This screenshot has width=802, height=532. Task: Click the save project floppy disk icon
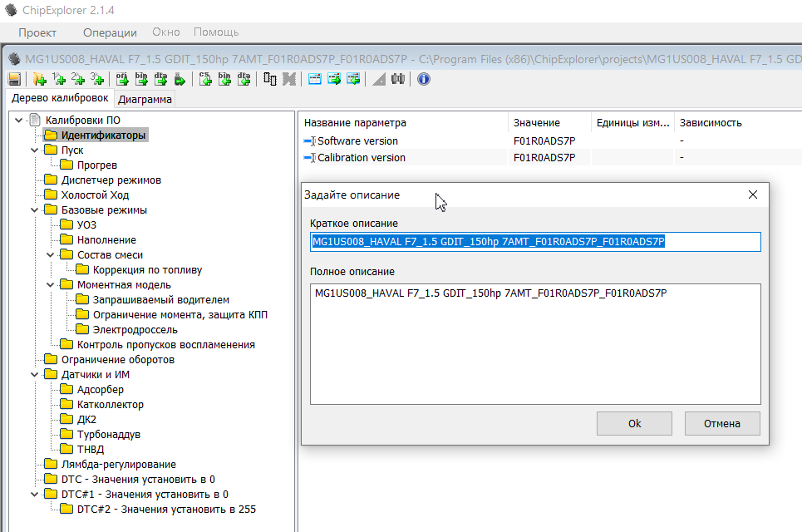click(x=14, y=79)
